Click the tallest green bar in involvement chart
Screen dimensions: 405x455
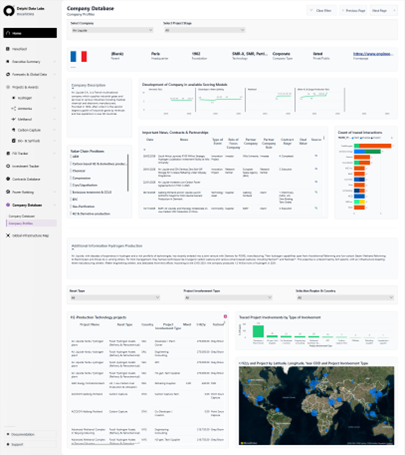coord(258,331)
